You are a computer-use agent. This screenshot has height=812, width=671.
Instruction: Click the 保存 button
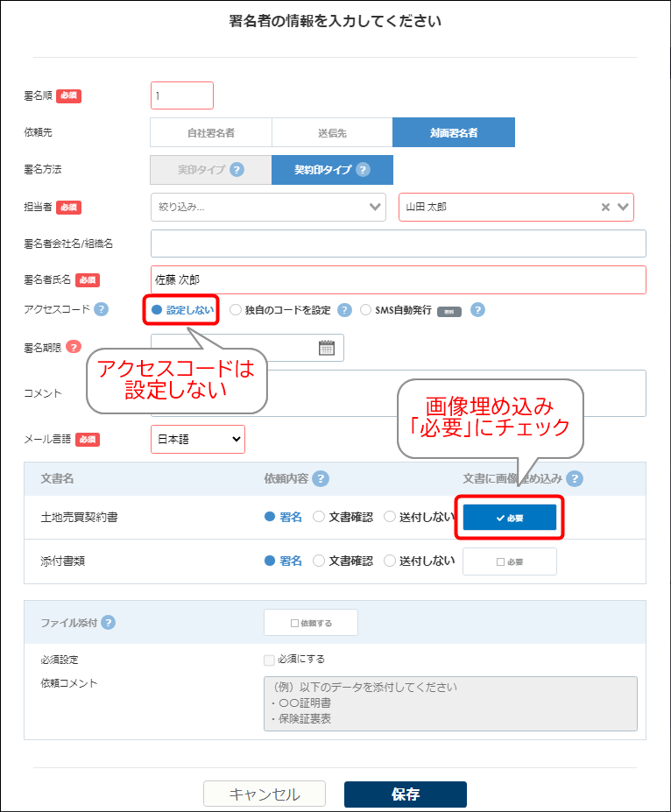(406, 794)
